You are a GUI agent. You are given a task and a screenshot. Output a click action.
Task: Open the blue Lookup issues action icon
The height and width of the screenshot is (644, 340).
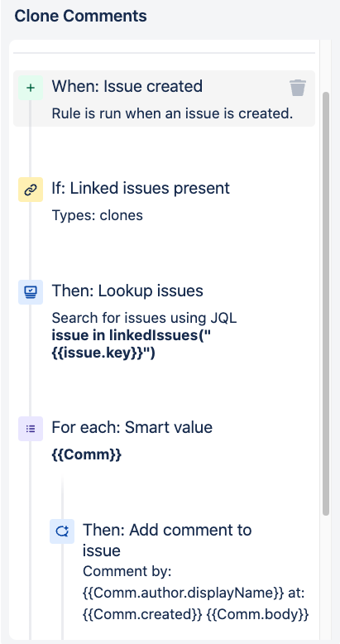(x=31, y=292)
